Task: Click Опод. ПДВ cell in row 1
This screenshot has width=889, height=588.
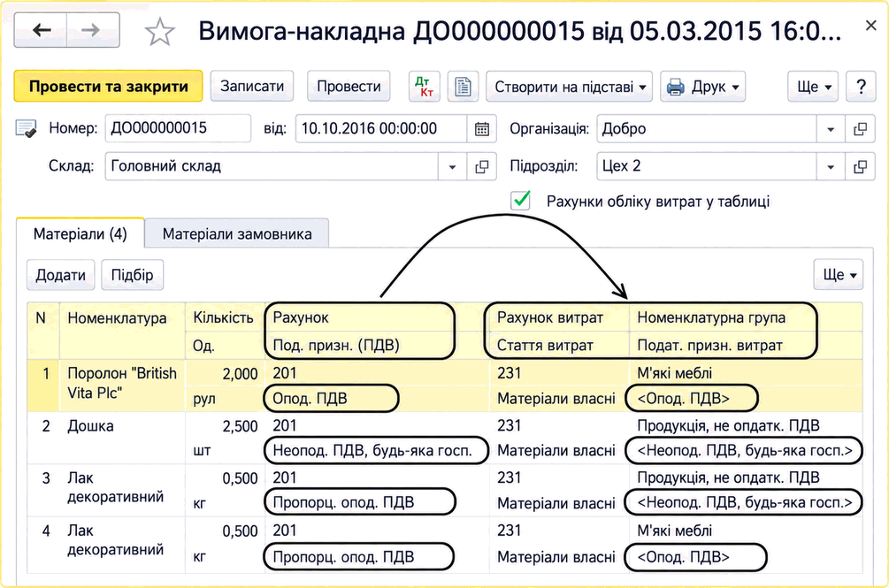Action: (x=331, y=398)
